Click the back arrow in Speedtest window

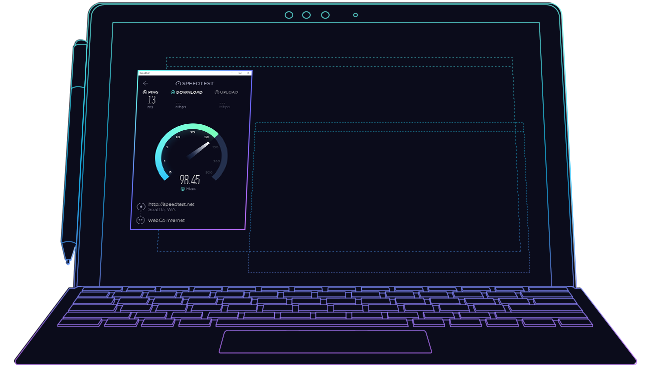tap(145, 83)
